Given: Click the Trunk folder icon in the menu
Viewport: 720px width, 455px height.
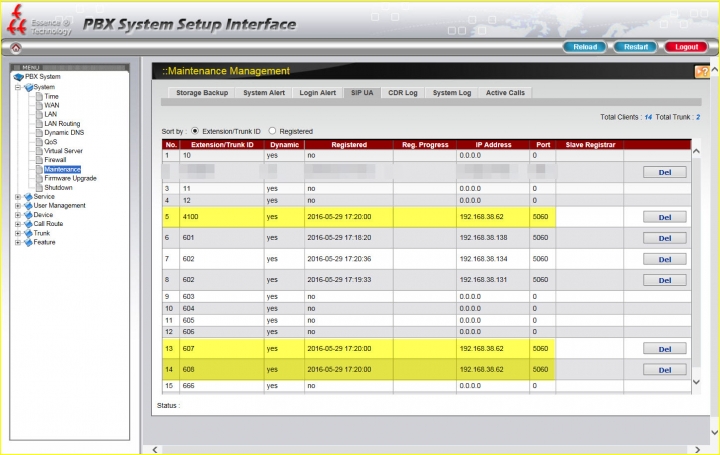Looking at the screenshot, I should pos(28,233).
